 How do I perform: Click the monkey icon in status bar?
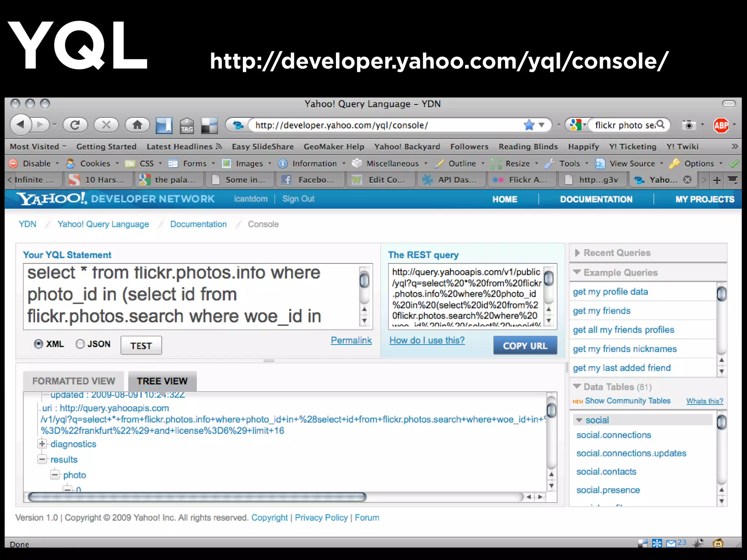(x=718, y=543)
